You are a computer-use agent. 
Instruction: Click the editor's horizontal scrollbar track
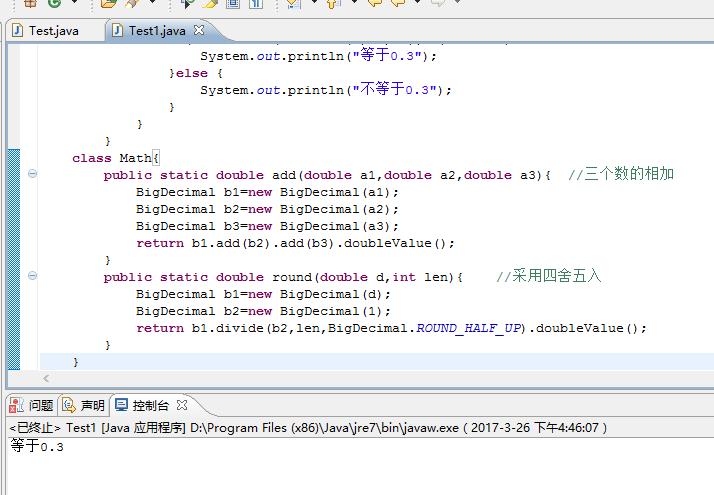(x=380, y=378)
